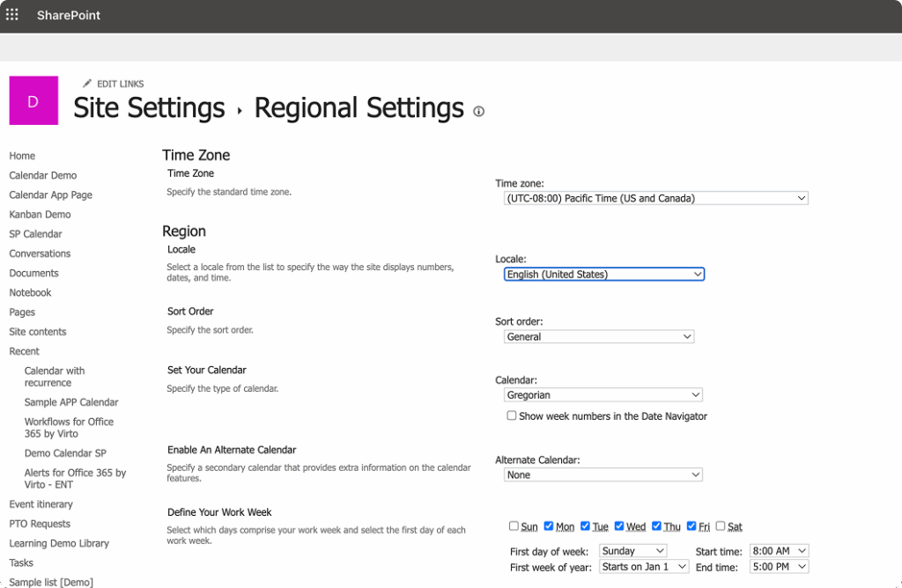This screenshot has width=902, height=588.
Task: Click the Site Settings breadcrumb link
Action: tap(149, 108)
